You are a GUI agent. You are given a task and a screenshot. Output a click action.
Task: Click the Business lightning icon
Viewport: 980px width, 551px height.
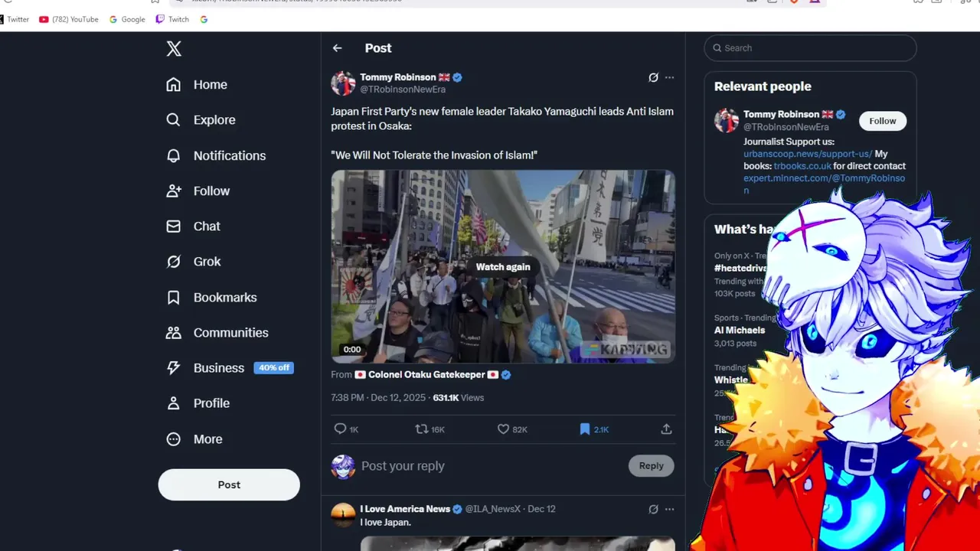click(174, 368)
